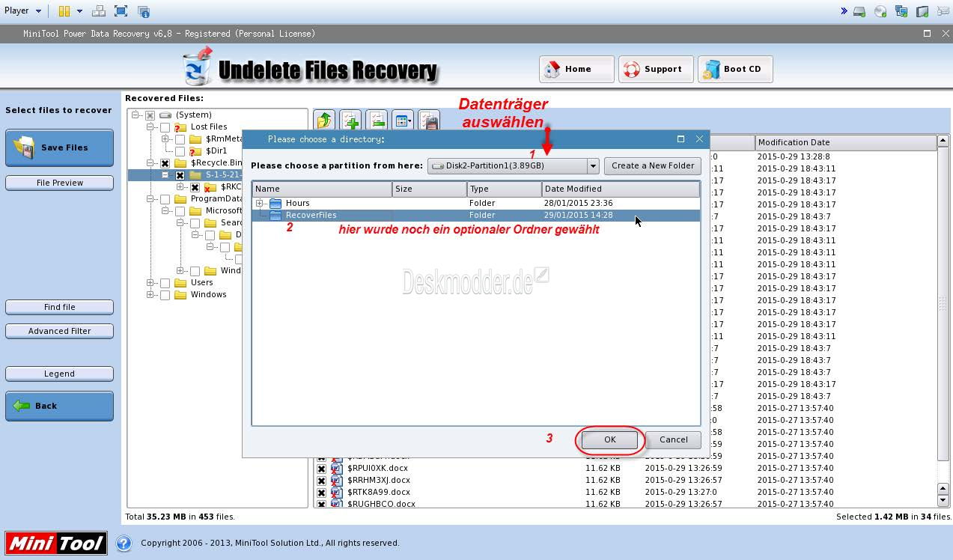Check the ProgramData folder checkbox
Viewport: 953px width, 560px height.
(165, 199)
